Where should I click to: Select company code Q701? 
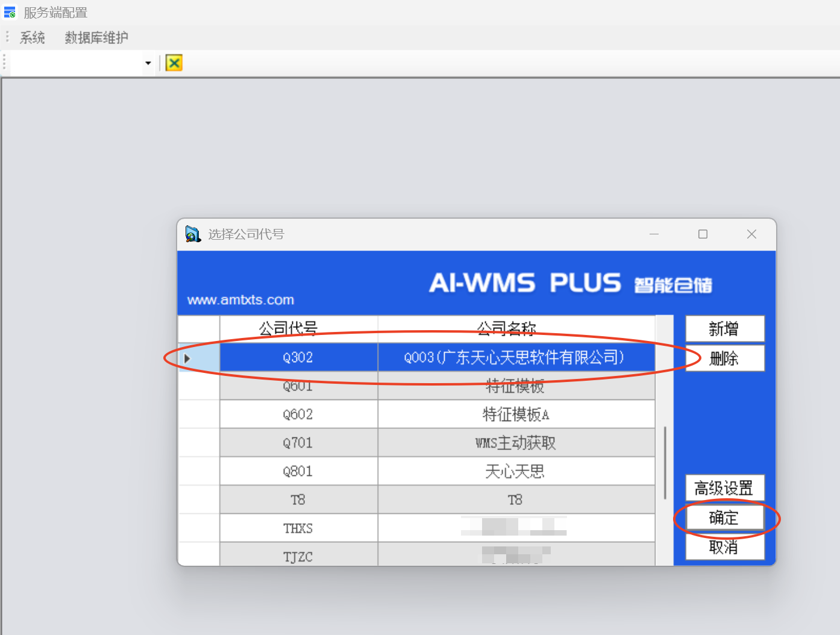[298, 443]
